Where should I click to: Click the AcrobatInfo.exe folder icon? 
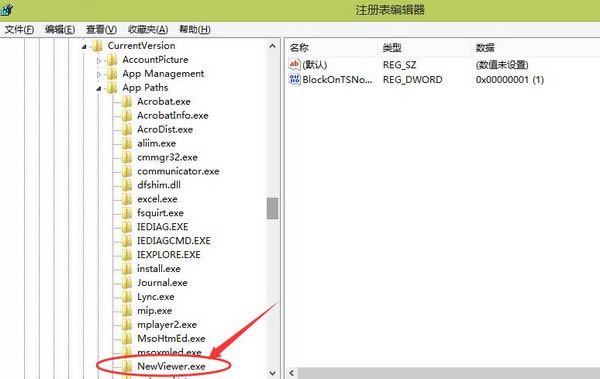click(127, 116)
